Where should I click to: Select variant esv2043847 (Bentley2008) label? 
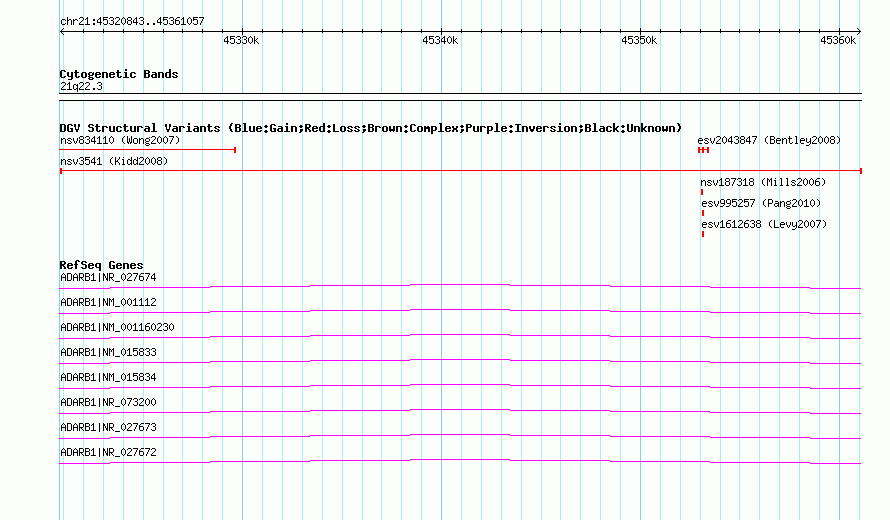(769, 140)
